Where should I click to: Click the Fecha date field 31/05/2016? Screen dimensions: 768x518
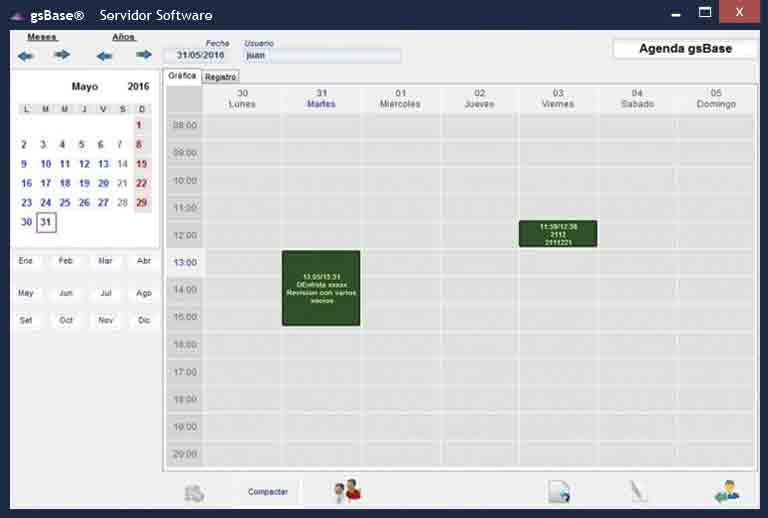pyautogui.click(x=200, y=55)
